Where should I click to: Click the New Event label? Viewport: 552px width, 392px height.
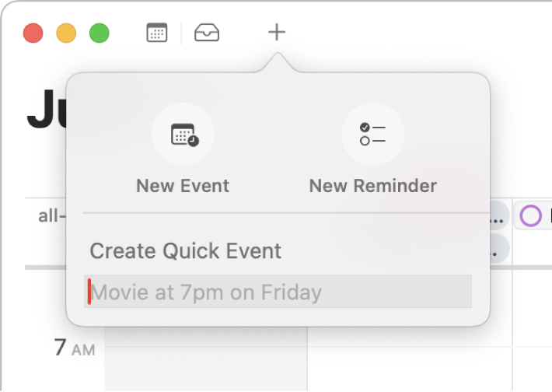(x=183, y=186)
